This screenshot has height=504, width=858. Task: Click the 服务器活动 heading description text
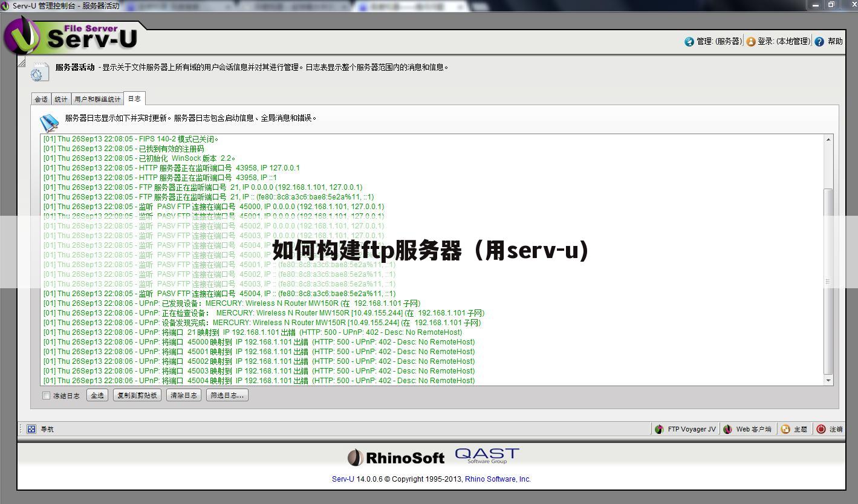pos(253,68)
